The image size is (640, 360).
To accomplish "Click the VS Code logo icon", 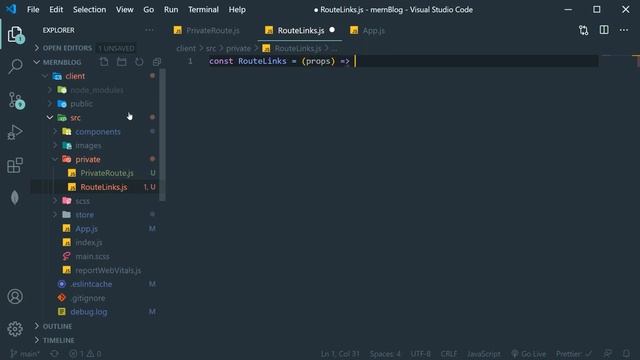I will (11, 9).
